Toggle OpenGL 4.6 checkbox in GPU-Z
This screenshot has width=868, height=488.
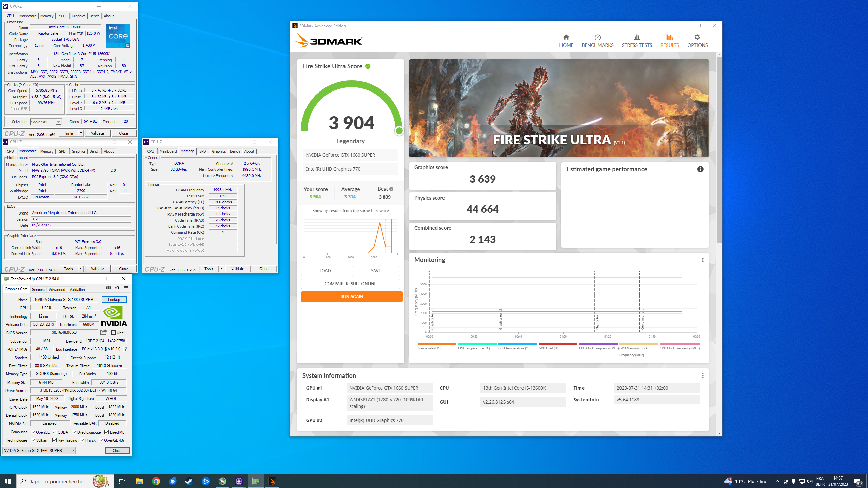pos(101,440)
